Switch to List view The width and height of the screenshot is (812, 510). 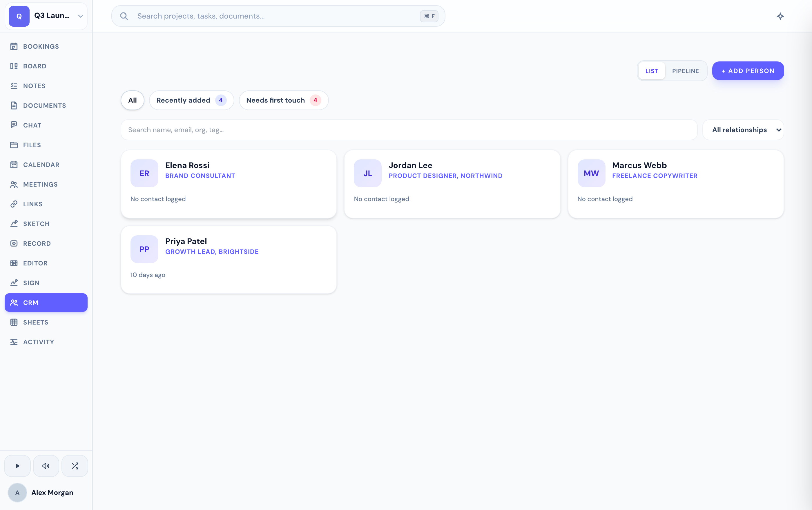[x=652, y=71]
